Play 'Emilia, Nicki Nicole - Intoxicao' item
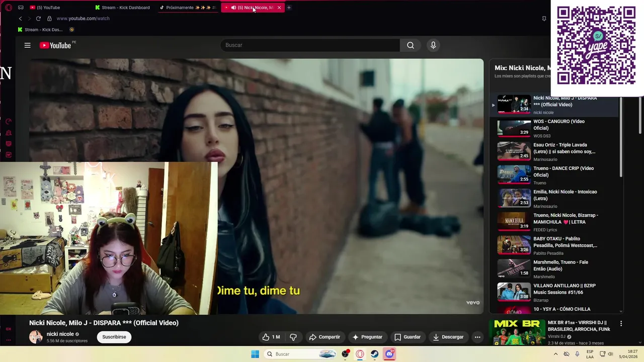Image resolution: width=644 pixels, height=362 pixels. coord(553,199)
